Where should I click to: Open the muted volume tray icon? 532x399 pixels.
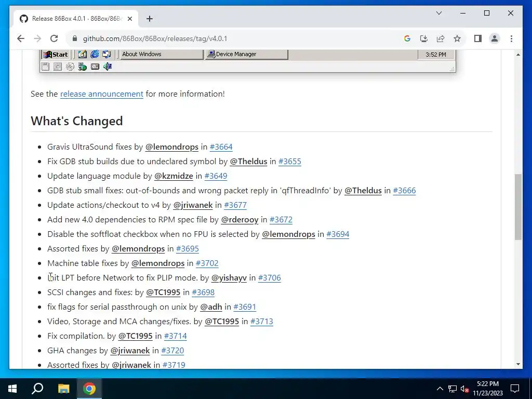point(464,389)
